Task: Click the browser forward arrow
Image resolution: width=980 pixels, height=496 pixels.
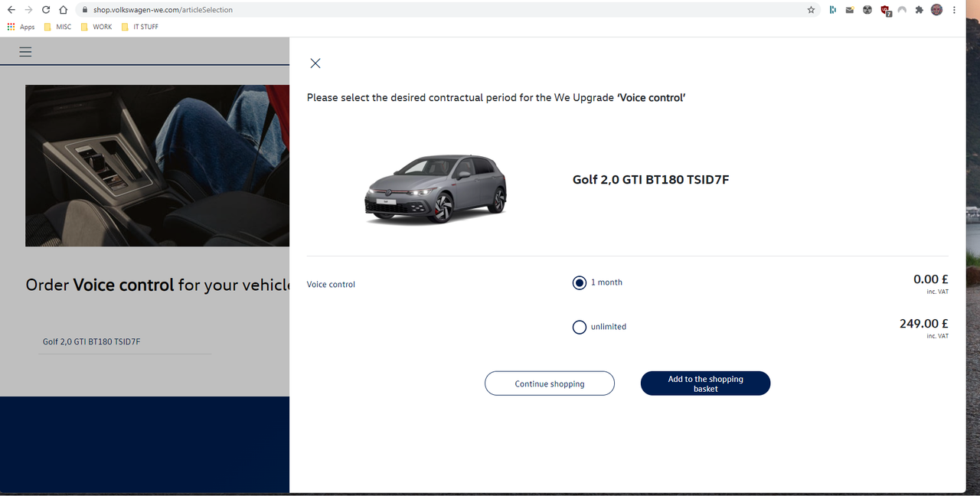Action: 28,10
